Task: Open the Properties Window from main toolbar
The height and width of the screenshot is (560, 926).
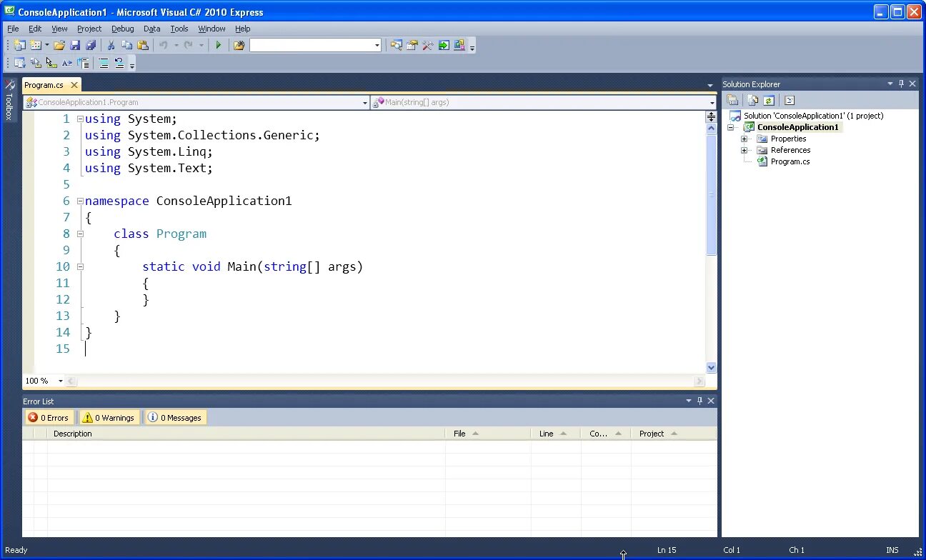Action: pos(412,45)
